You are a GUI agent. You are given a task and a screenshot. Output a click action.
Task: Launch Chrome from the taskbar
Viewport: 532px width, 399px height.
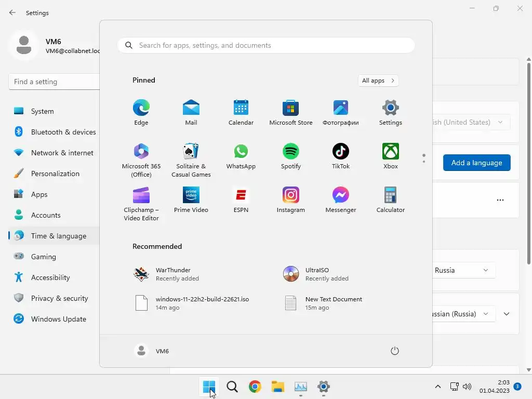point(255,387)
